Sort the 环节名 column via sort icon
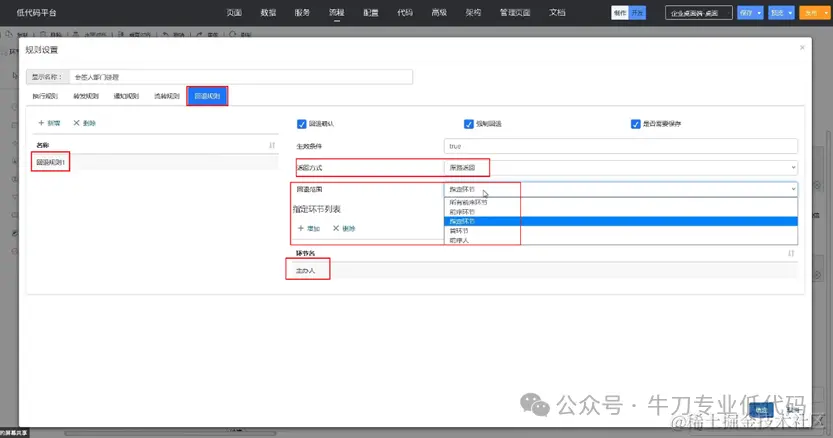Viewport: 833px width, 438px height. (791, 254)
